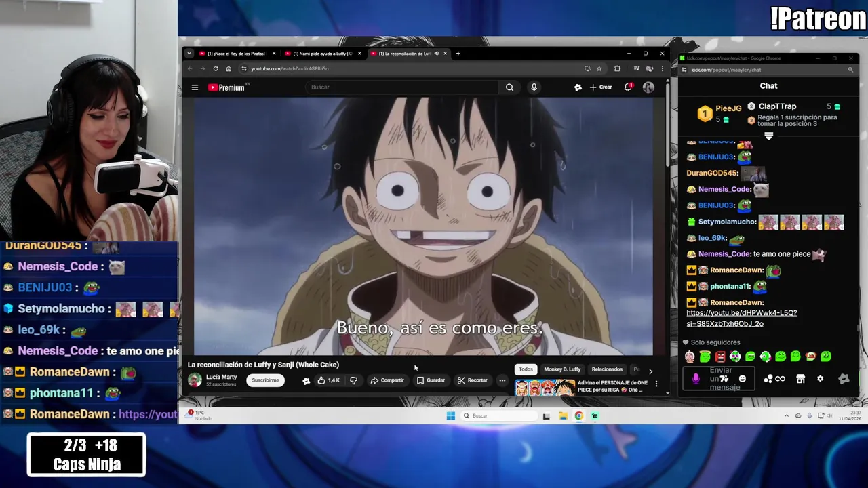Open the Chrome extensions puzzle icon
The height and width of the screenshot is (488, 868).
617,68
